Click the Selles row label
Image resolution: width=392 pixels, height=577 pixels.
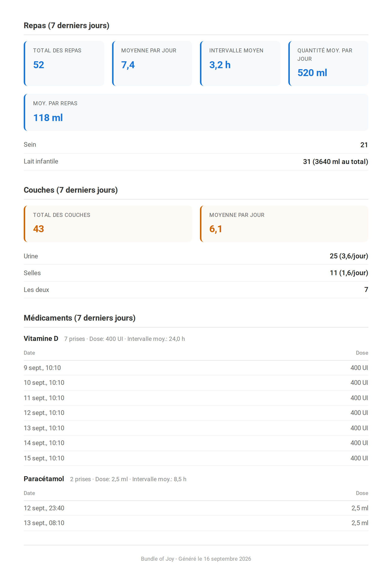tap(32, 273)
